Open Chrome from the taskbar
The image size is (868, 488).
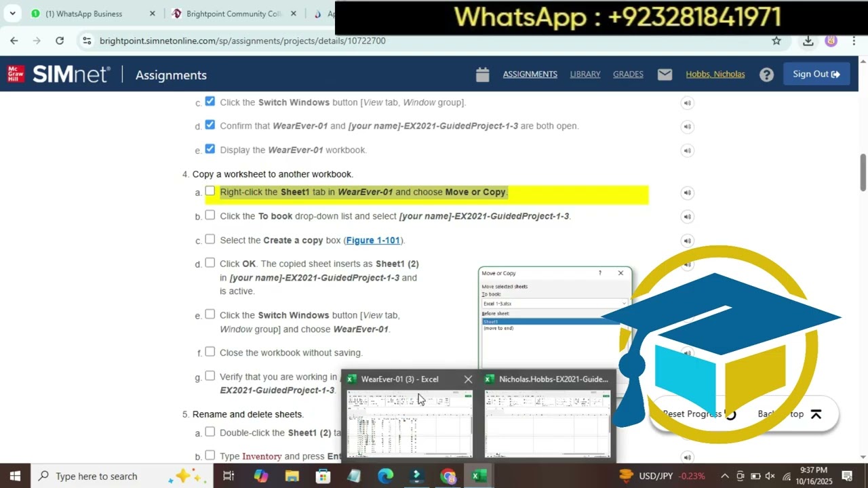pyautogui.click(x=448, y=476)
